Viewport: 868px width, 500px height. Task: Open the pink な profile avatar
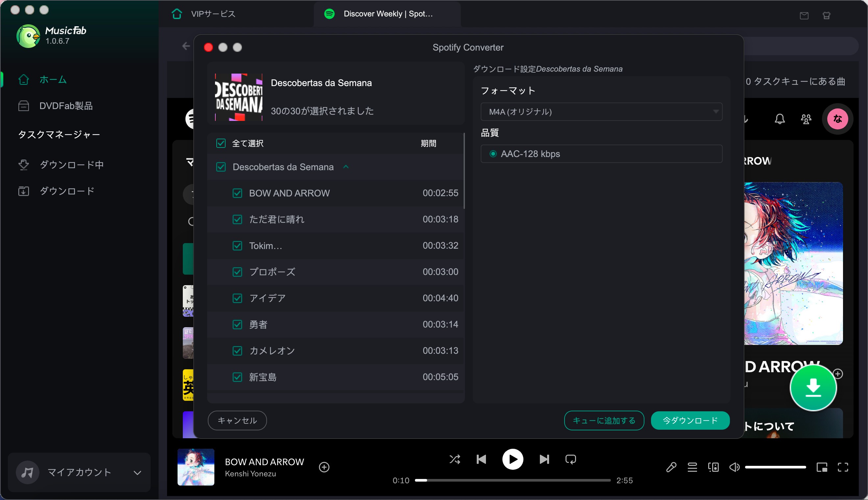coord(837,119)
